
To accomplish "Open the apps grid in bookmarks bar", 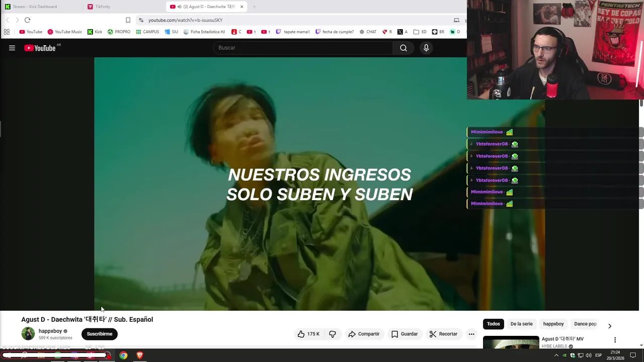I will point(6,32).
